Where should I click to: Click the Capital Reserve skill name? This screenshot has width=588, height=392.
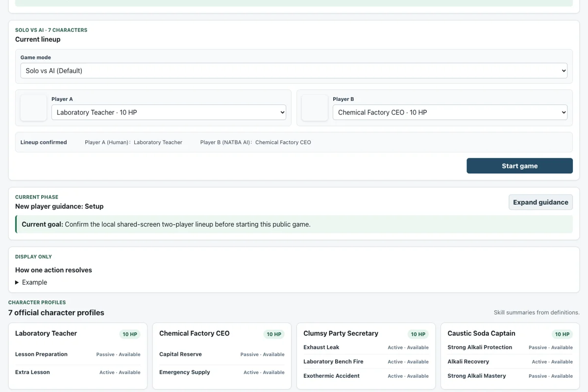click(x=180, y=354)
